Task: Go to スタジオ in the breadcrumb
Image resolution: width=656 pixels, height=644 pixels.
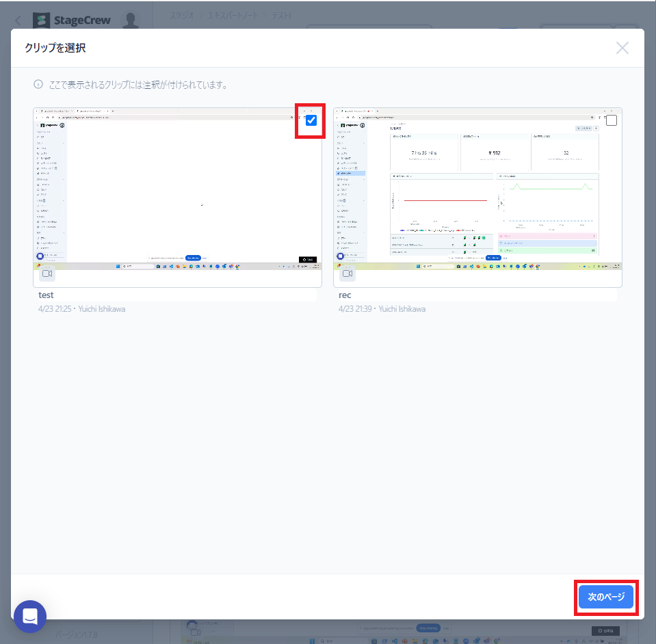Action: 181,14
